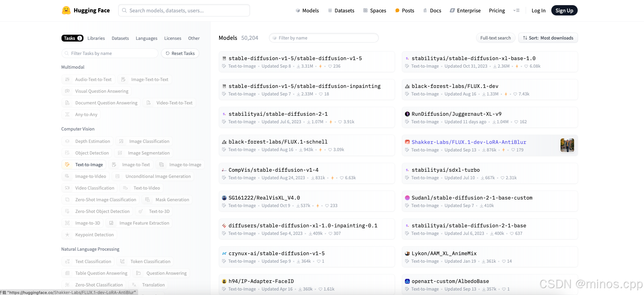This screenshot has width=644, height=295.
Task: Focus the Filter by name field
Action: point(324,38)
